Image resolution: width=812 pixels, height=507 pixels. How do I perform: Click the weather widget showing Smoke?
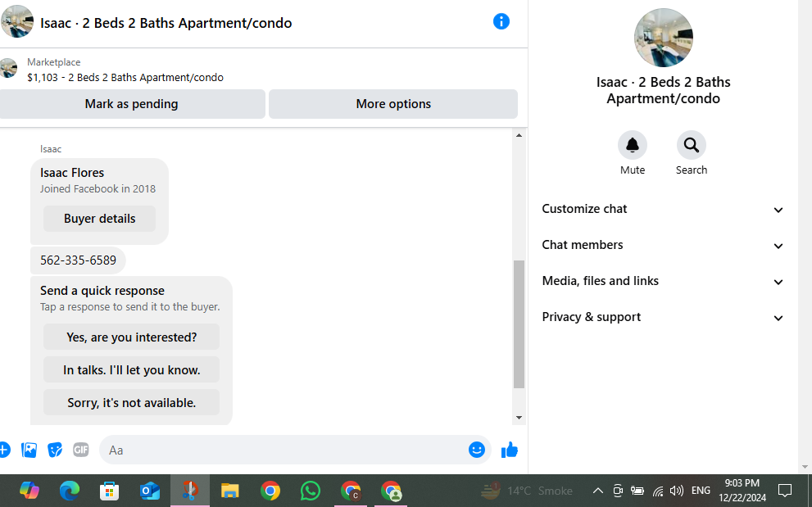click(527, 491)
